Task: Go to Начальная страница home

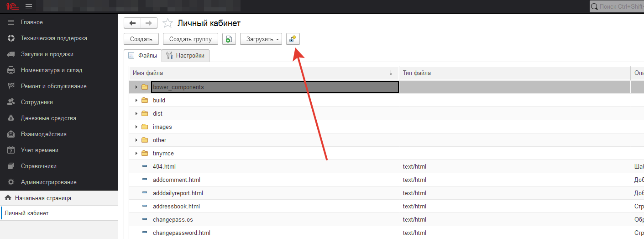Action: click(43, 198)
